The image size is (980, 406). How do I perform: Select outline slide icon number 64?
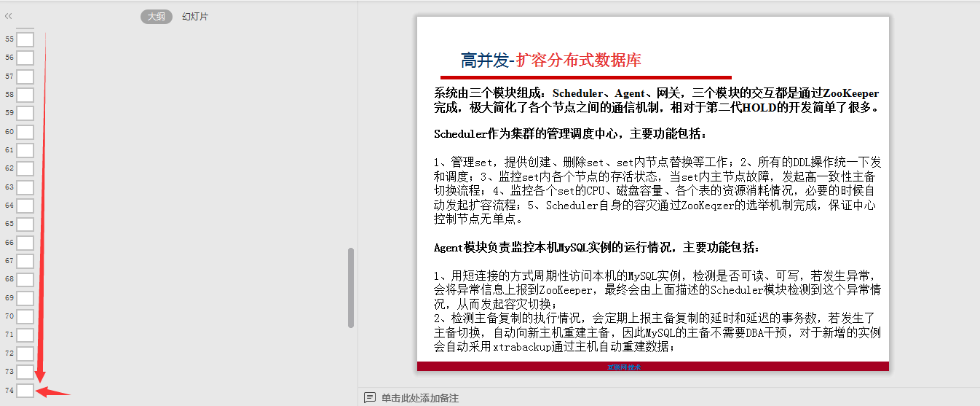point(25,206)
